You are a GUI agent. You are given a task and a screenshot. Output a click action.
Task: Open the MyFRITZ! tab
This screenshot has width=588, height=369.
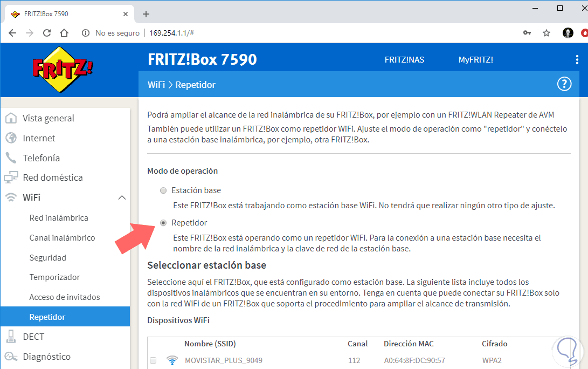pos(475,60)
